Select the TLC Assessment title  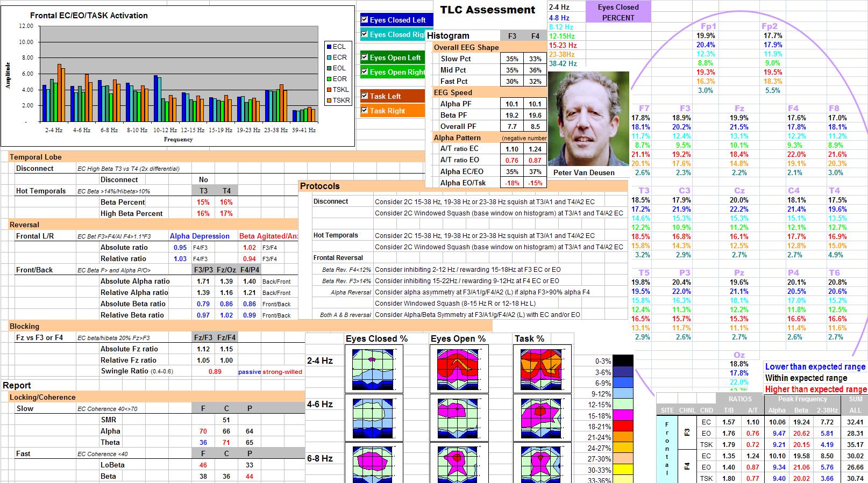[x=488, y=10]
